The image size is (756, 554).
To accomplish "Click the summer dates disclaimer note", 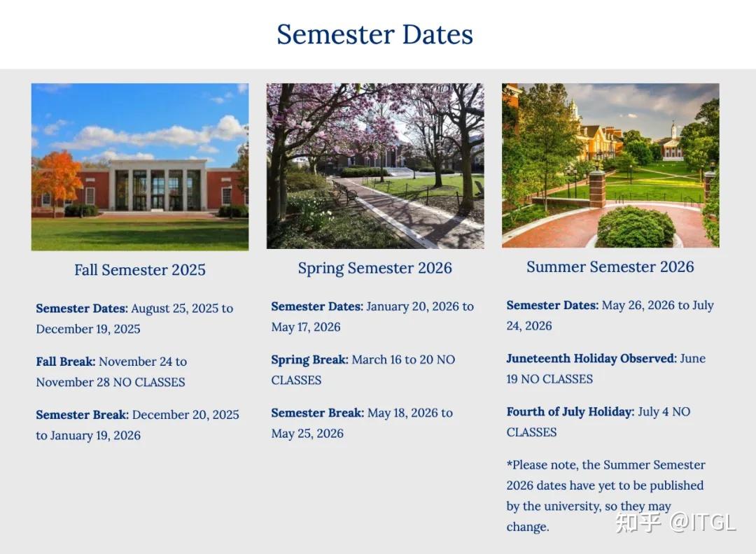I will 606,496.
